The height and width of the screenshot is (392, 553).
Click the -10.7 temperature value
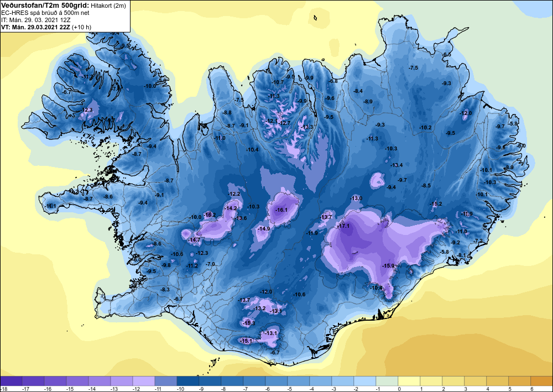point(278,82)
